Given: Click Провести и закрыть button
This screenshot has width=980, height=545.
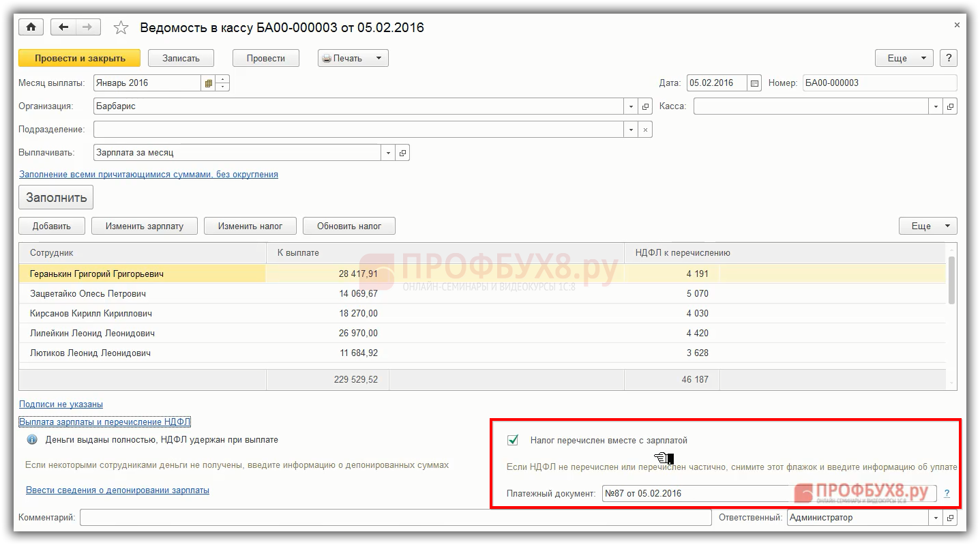Looking at the screenshot, I should 79,58.
